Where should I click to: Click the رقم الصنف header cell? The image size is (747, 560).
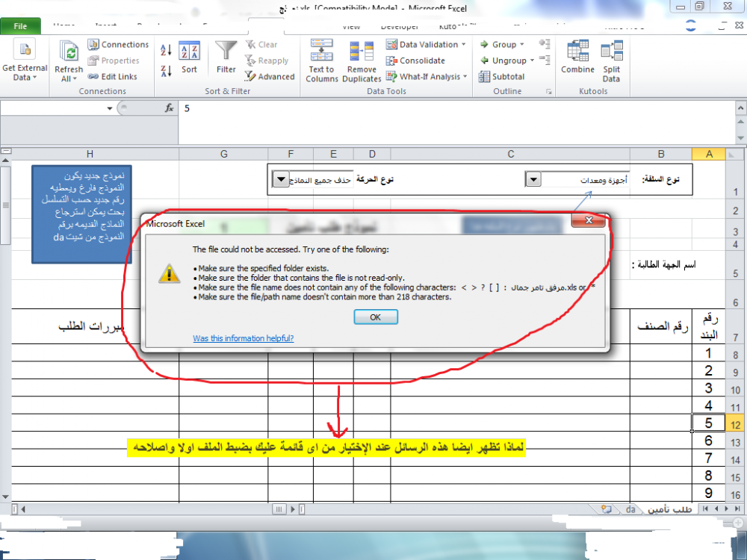661,326
